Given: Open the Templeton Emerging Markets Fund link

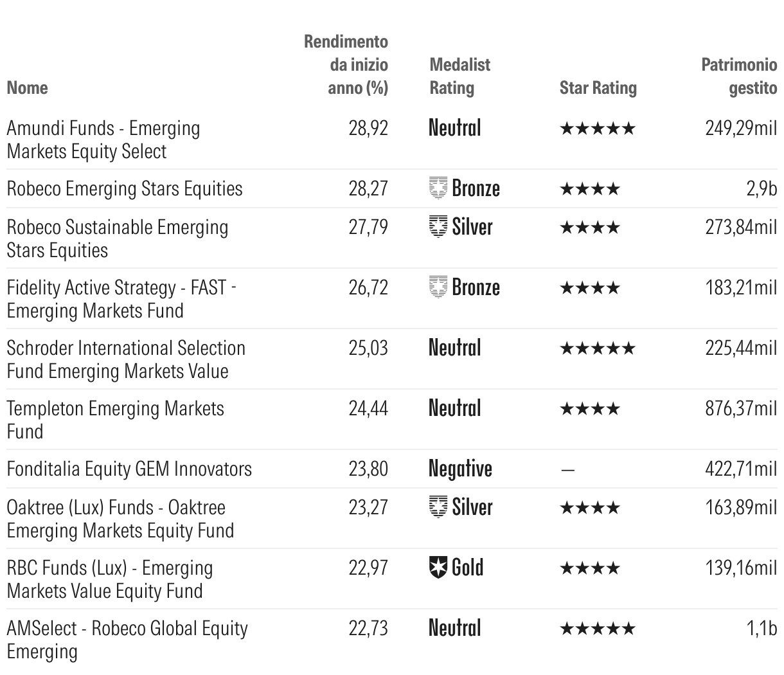Looking at the screenshot, I should click(x=115, y=419).
